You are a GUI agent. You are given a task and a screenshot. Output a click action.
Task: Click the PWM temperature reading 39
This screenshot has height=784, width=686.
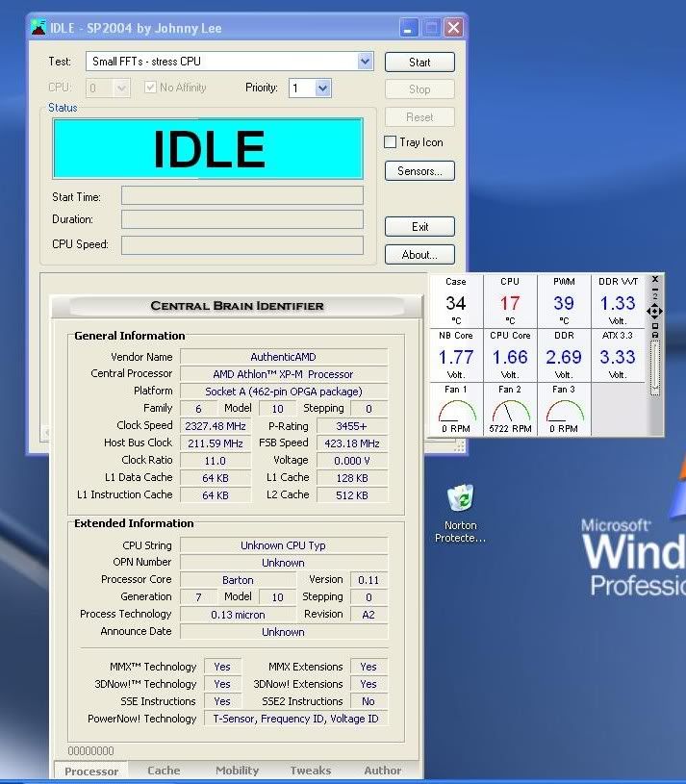564,303
